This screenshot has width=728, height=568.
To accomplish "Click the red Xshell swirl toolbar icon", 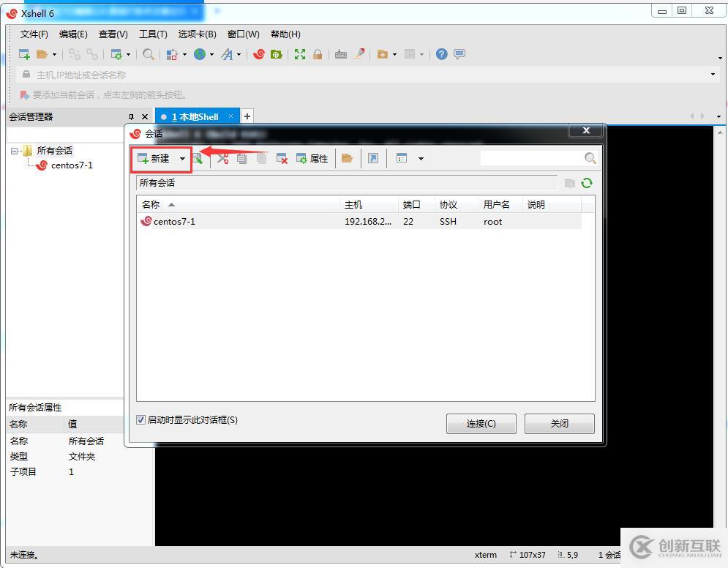I will [259, 54].
